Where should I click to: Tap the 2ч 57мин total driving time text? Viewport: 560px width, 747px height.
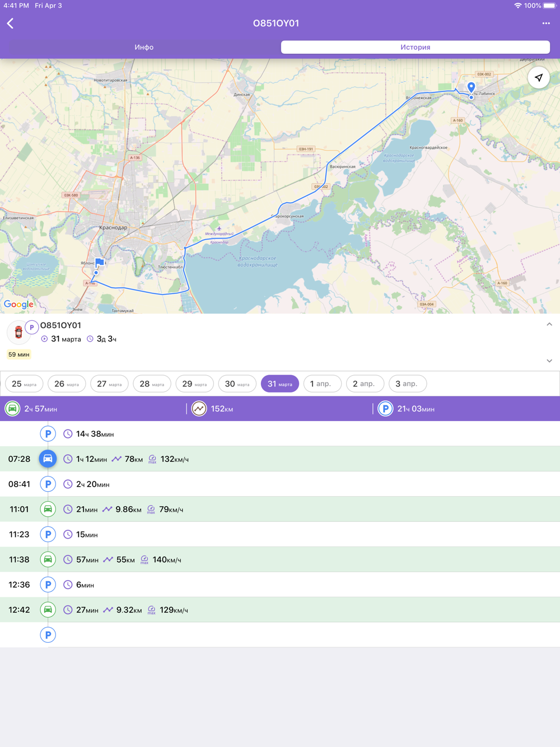tap(41, 409)
